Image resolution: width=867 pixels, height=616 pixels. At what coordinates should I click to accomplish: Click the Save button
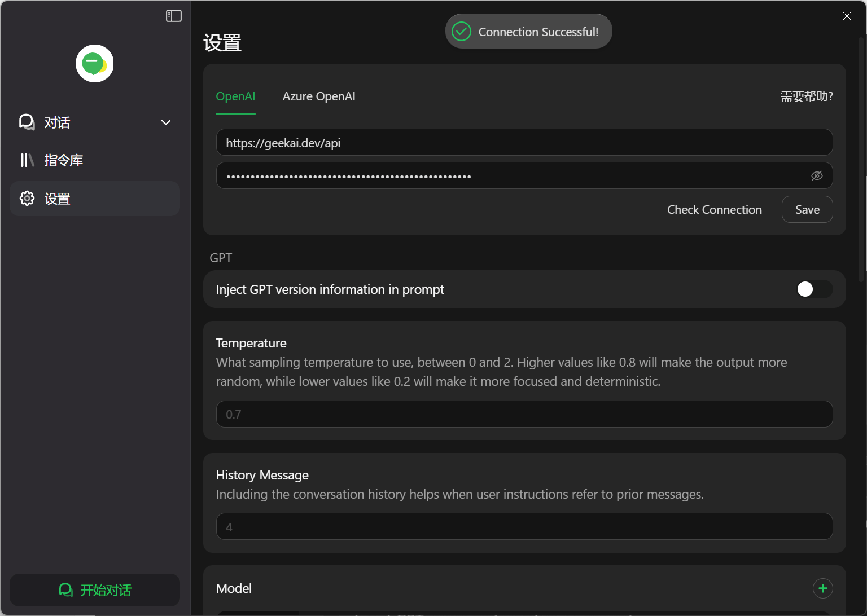(x=807, y=209)
